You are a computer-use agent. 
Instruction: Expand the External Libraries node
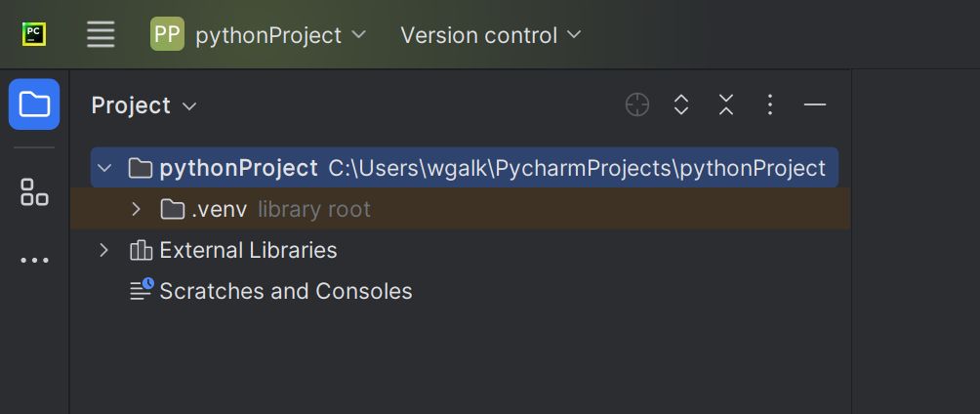tap(104, 250)
